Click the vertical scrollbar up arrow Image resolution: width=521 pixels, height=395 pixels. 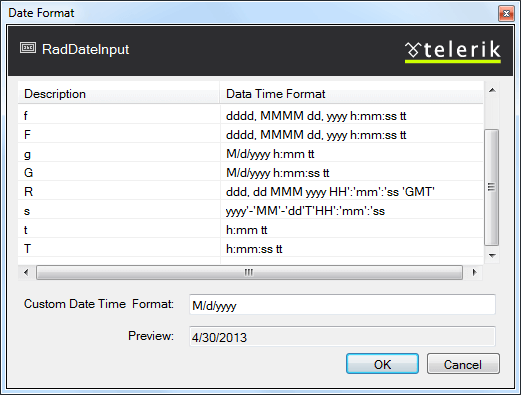coord(492,90)
